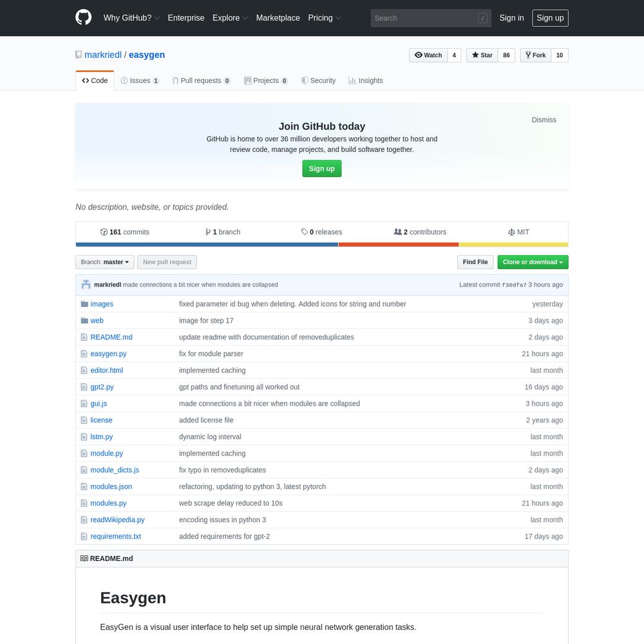The width and height of the screenshot is (644, 644).
Task: Click Sign in link in header
Action: click(511, 18)
